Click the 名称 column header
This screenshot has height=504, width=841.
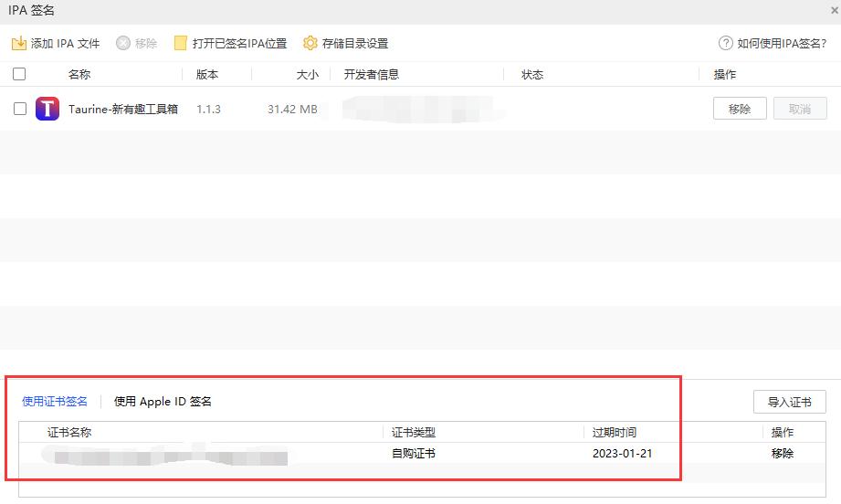(79, 75)
